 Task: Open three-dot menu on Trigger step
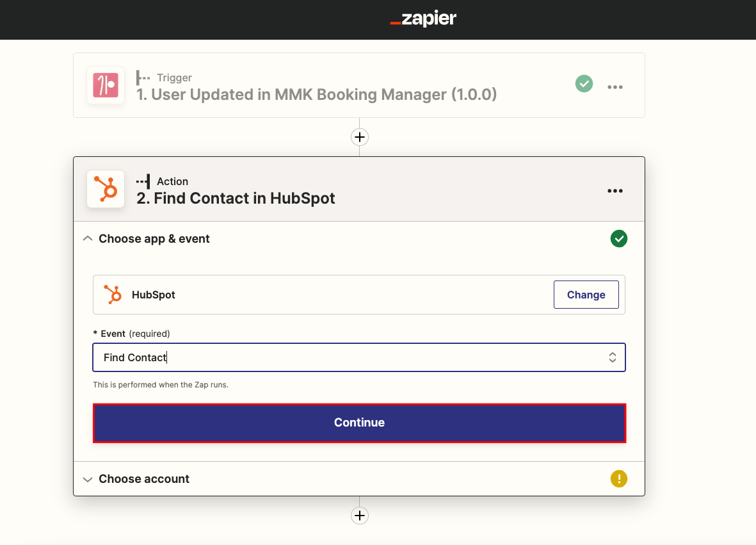pyautogui.click(x=615, y=87)
